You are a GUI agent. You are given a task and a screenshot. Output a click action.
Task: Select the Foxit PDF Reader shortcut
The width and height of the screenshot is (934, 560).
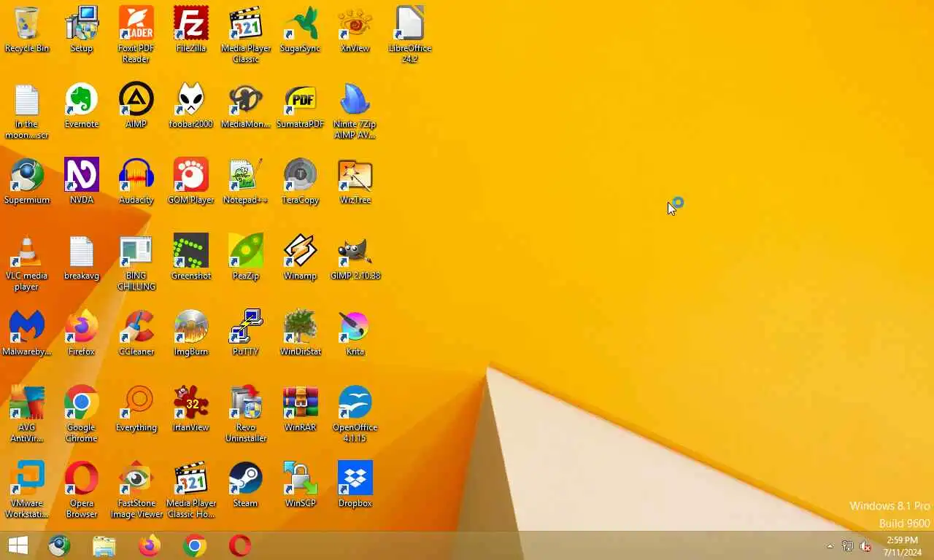(x=136, y=35)
